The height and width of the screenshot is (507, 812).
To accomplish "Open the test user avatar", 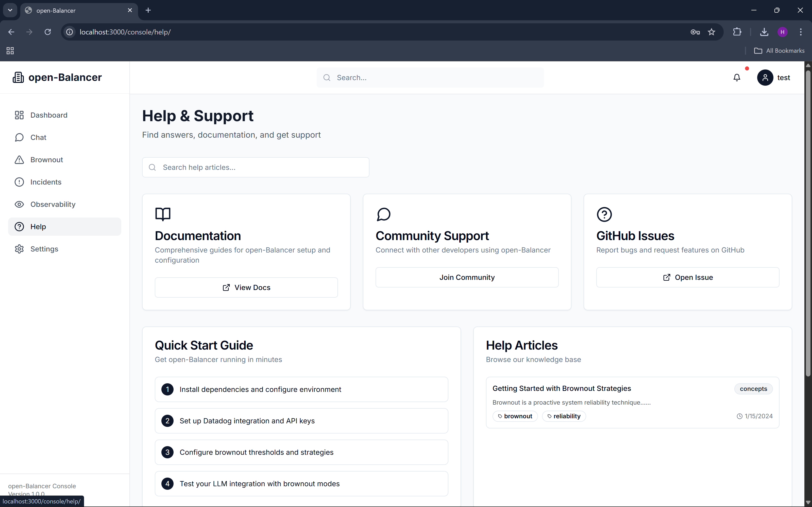I will coord(765,78).
